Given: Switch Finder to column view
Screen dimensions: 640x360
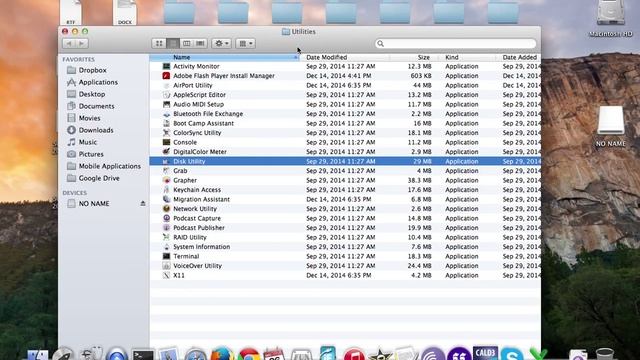Looking at the screenshot, I should (x=187, y=43).
